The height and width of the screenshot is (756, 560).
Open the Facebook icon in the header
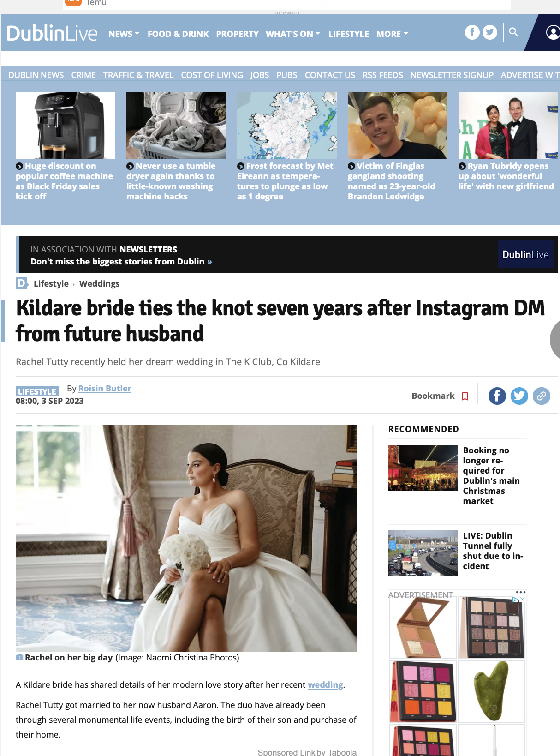(472, 32)
